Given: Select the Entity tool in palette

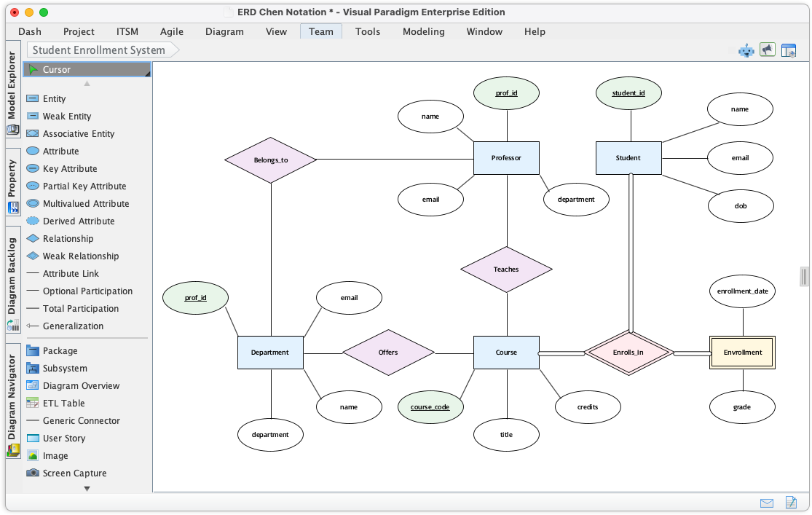Looking at the screenshot, I should coord(54,99).
